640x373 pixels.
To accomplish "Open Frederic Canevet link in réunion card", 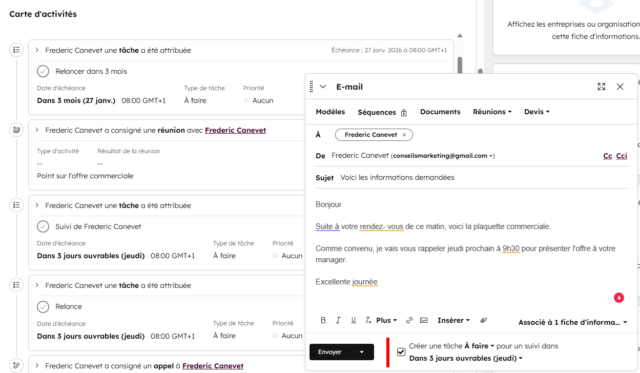I will point(236,130).
